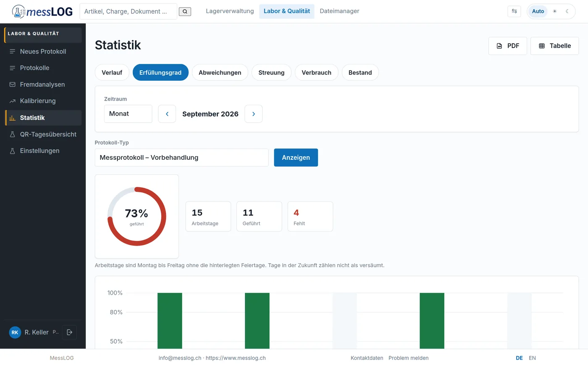Click the Neues Protokoll list icon
This screenshot has width=588, height=368.
(13, 52)
